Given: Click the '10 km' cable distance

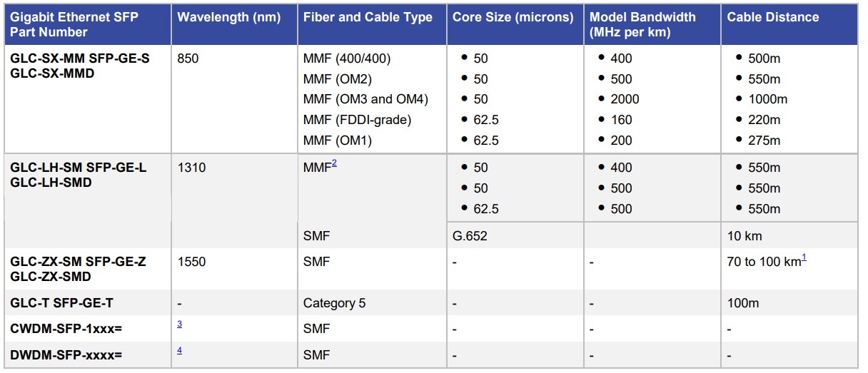Looking at the screenshot, I should coord(744,235).
